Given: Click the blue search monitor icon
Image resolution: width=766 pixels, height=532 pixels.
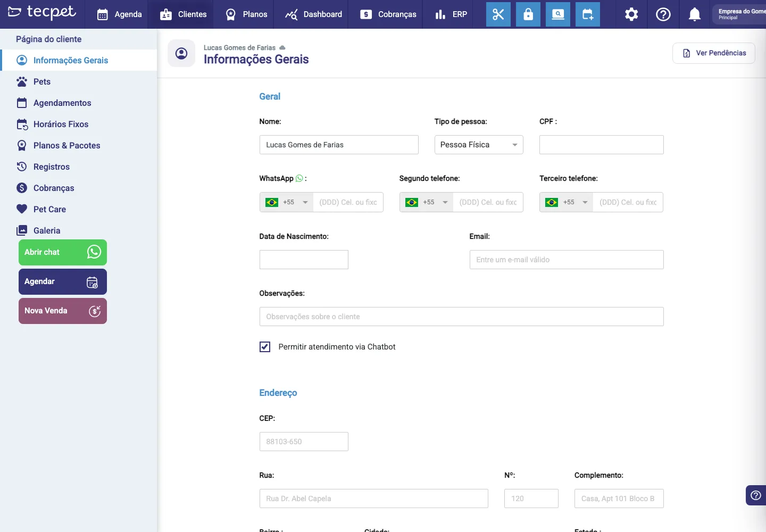Looking at the screenshot, I should [558, 14].
